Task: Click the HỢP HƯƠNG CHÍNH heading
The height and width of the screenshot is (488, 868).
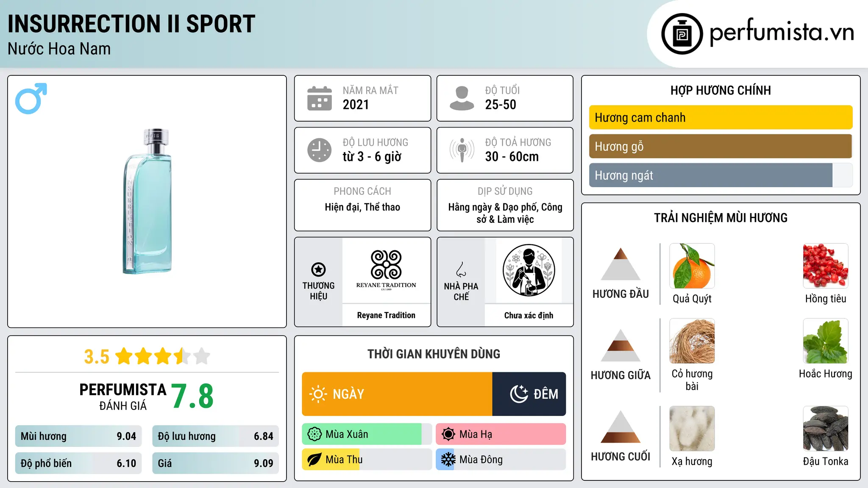Action: (x=721, y=90)
